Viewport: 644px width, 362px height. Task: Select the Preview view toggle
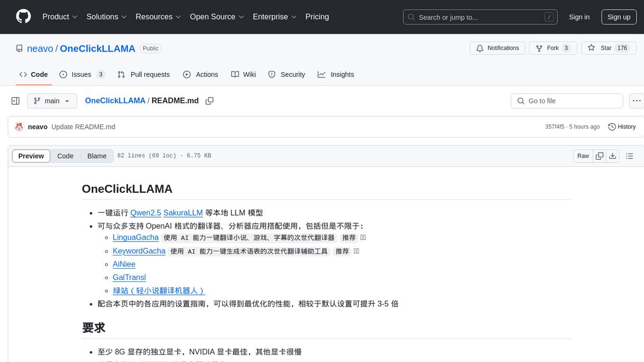click(x=31, y=156)
